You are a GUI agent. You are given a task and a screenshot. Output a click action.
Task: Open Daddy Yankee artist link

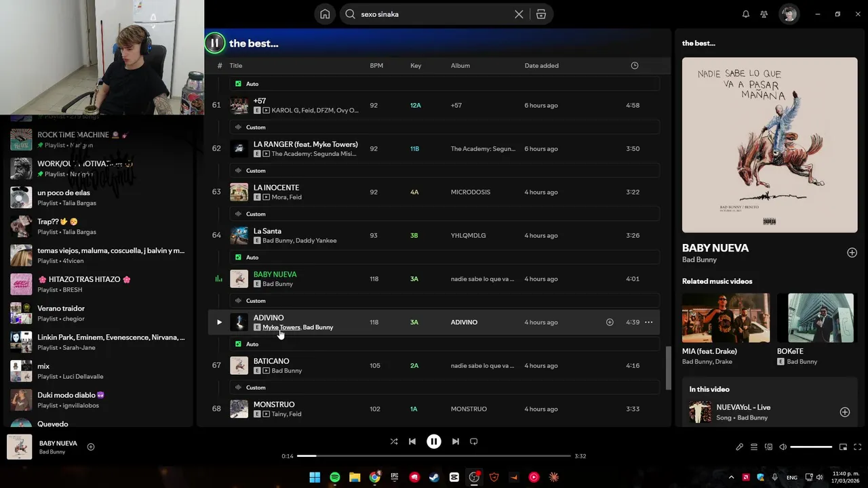pyautogui.click(x=316, y=241)
